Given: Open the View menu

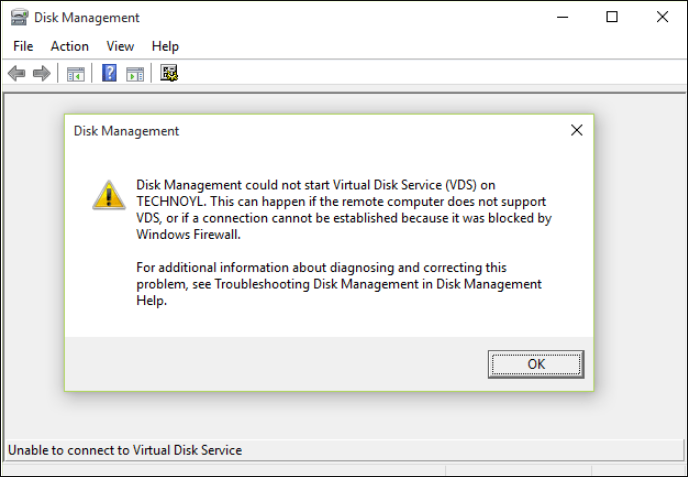Looking at the screenshot, I should (120, 46).
